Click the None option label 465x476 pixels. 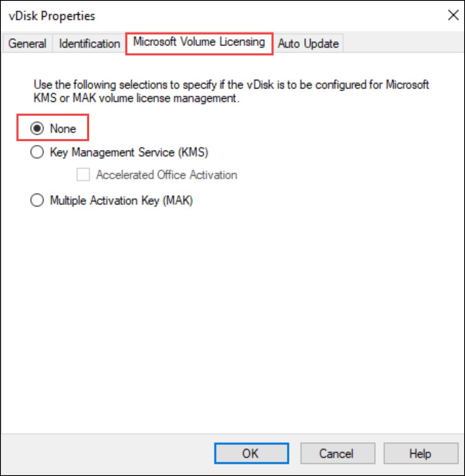(64, 128)
